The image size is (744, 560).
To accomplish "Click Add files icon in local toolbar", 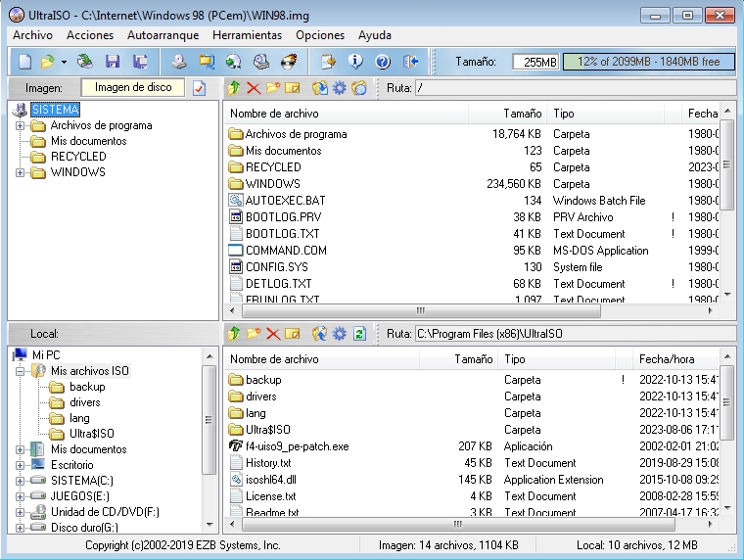I will 320,334.
